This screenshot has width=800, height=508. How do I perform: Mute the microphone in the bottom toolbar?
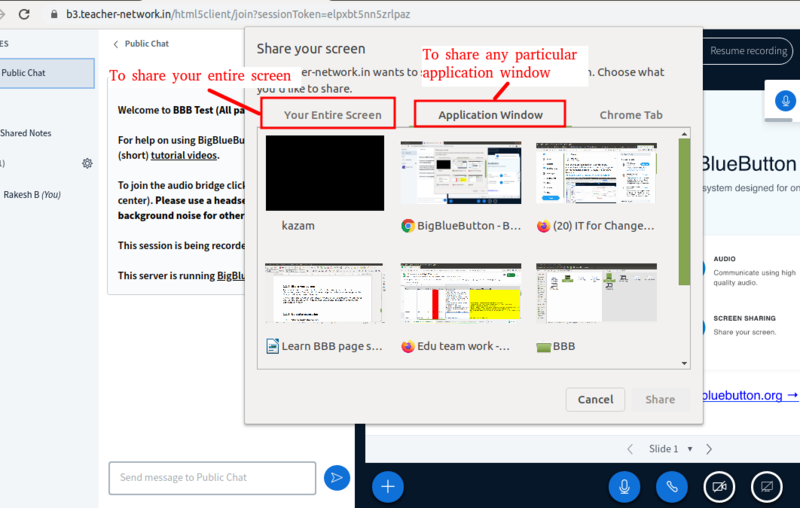point(624,487)
